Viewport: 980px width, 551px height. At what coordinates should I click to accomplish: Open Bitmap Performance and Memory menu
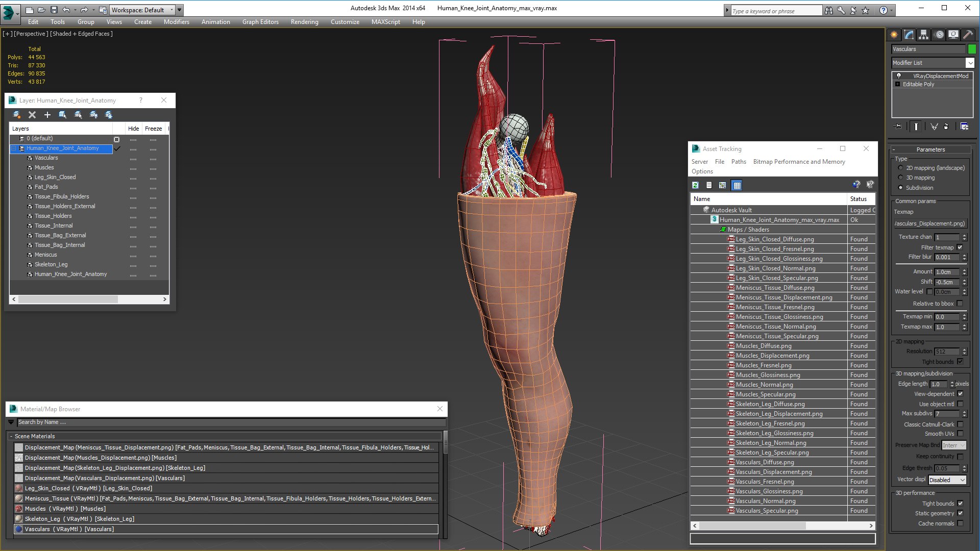pos(799,162)
